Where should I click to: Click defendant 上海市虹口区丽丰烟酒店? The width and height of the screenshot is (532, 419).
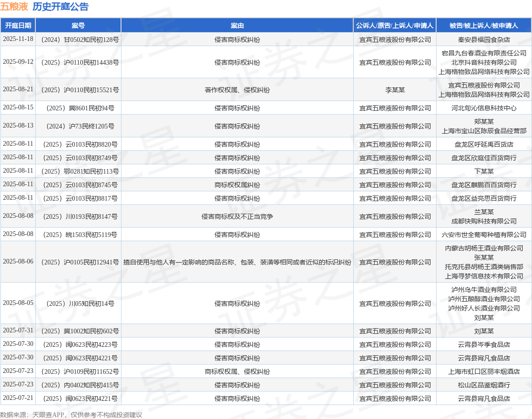tap(484, 372)
